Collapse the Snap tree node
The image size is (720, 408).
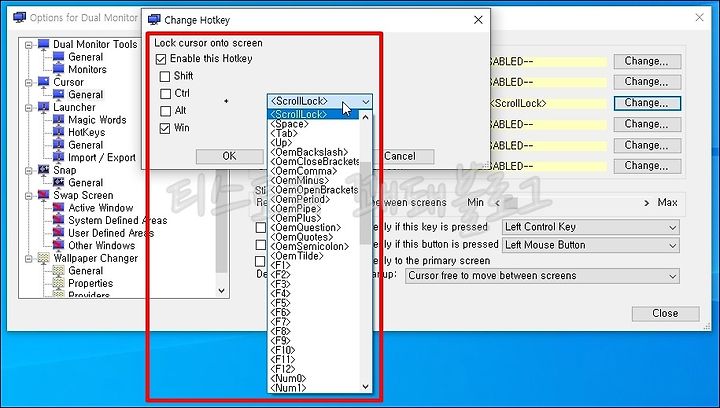point(29,170)
